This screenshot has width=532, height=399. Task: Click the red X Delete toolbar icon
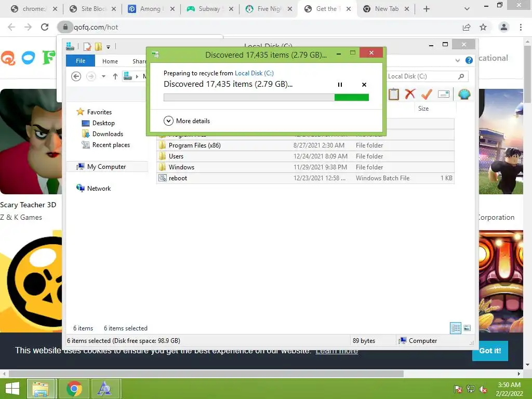[x=410, y=94]
